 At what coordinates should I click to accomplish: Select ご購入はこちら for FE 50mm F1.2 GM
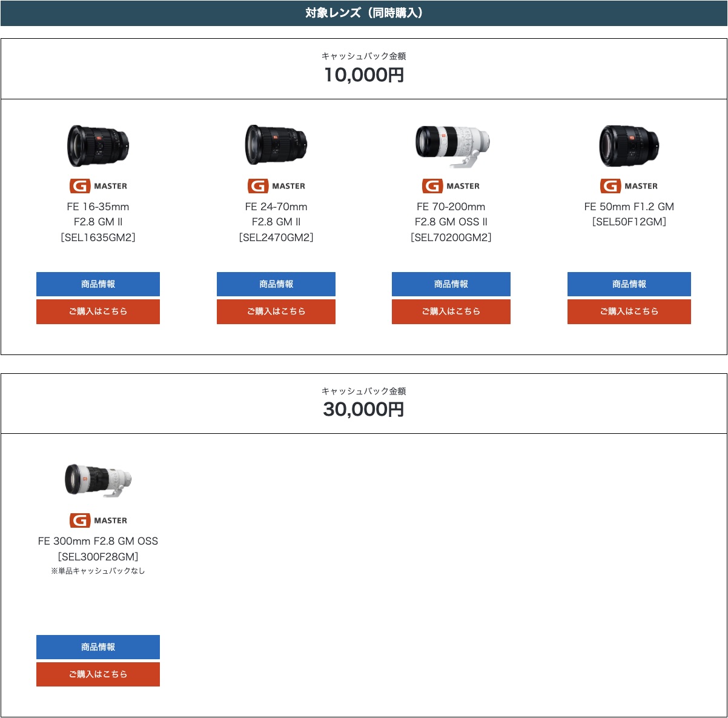(629, 311)
